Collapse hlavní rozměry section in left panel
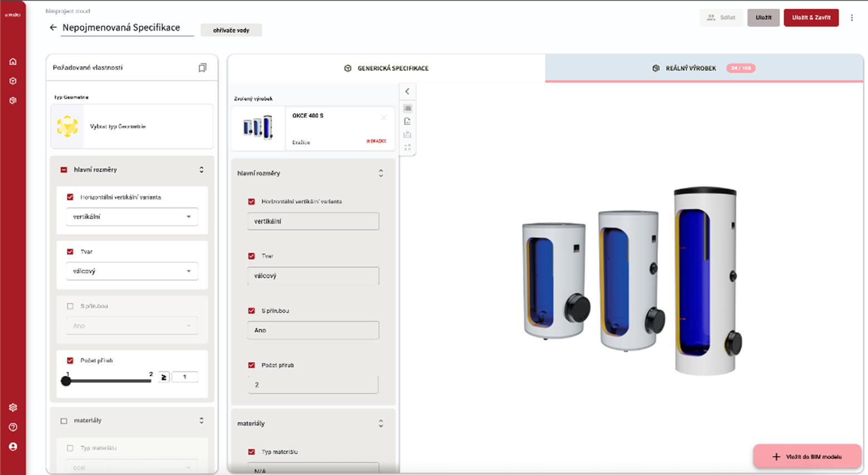The height and width of the screenshot is (475, 868). (201, 169)
